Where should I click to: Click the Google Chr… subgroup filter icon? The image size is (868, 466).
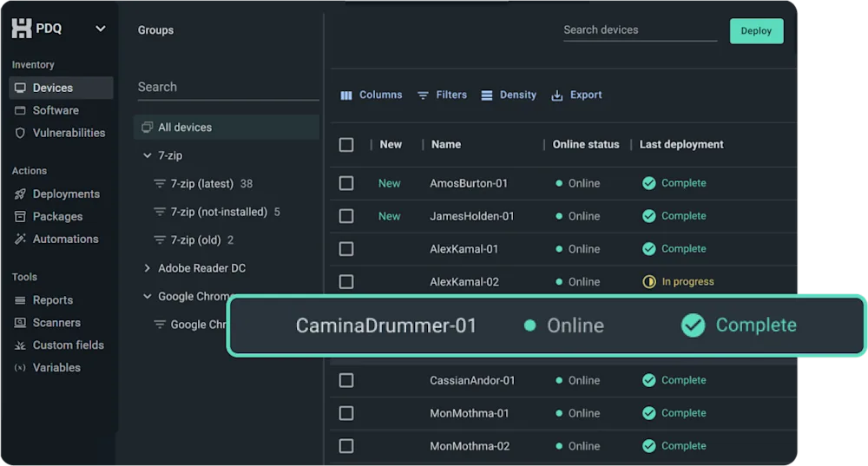160,325
